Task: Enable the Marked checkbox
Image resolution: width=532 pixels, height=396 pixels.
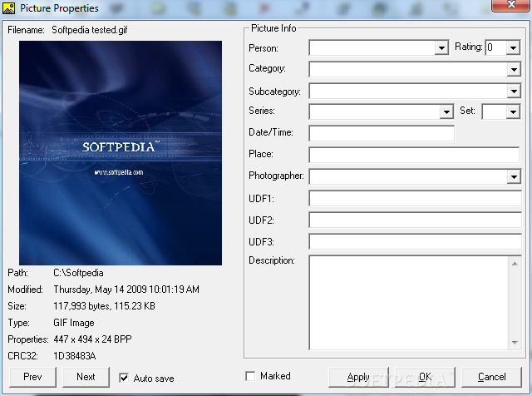Action: click(x=250, y=376)
